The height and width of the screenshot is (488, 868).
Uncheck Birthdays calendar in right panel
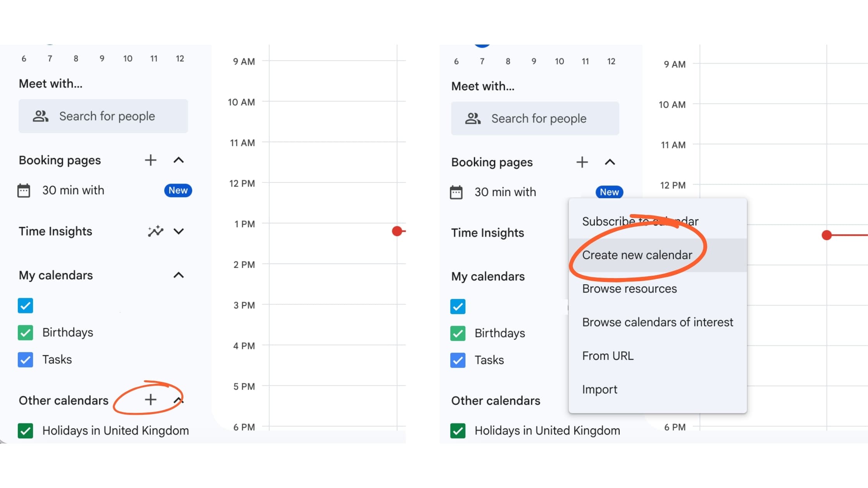(458, 333)
